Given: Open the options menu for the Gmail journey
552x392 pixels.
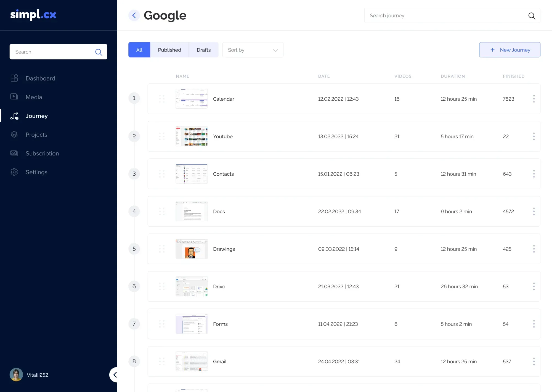Looking at the screenshot, I should pyautogui.click(x=534, y=361).
